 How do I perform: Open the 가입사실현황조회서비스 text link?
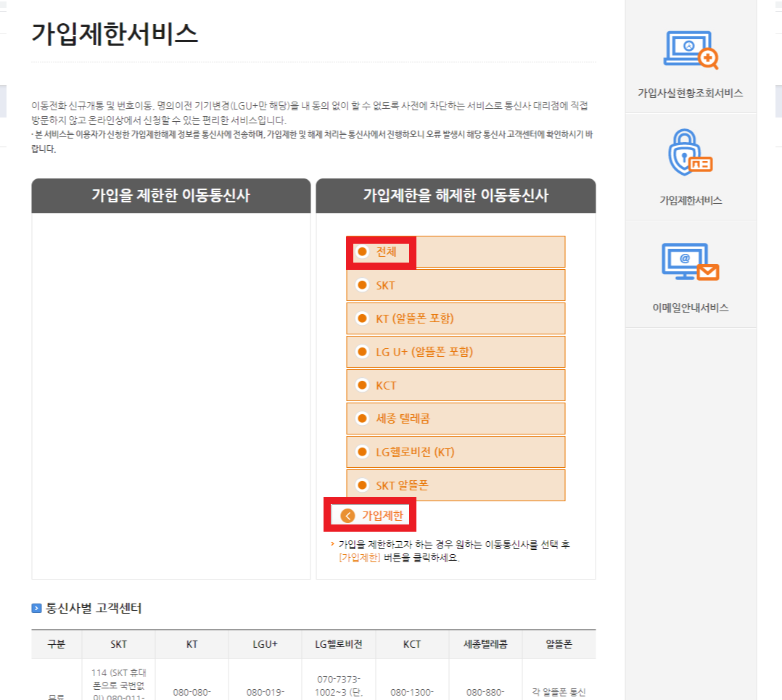(691, 94)
